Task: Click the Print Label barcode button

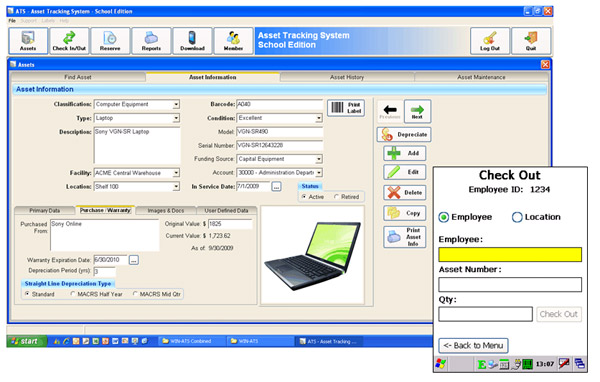Action: [x=346, y=108]
